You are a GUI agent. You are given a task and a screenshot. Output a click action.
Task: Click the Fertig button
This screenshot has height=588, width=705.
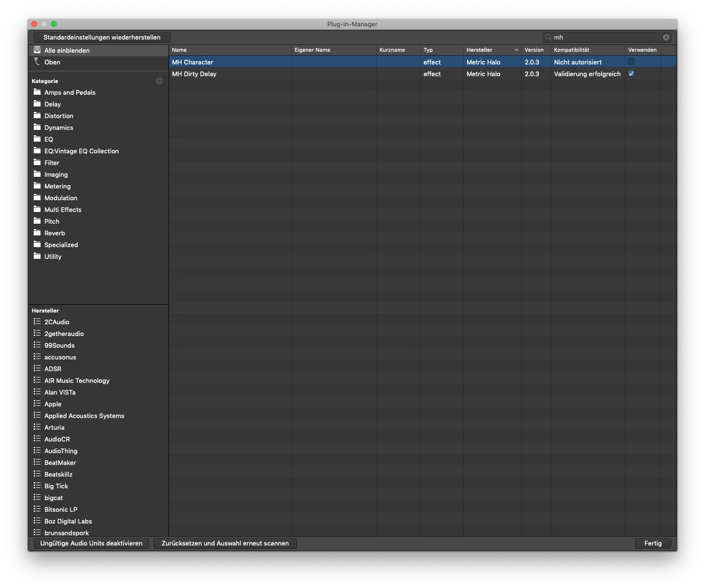click(x=653, y=543)
